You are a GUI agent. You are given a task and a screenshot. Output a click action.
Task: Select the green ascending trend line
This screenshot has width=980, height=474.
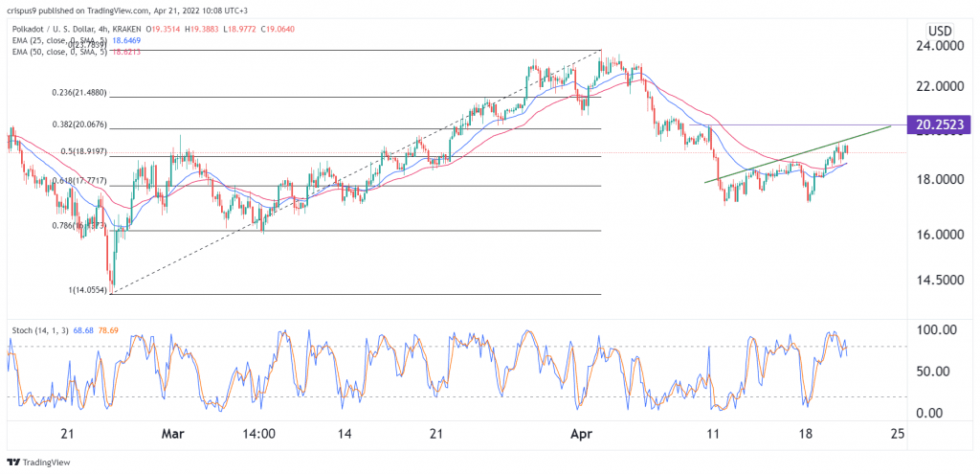tap(797, 154)
